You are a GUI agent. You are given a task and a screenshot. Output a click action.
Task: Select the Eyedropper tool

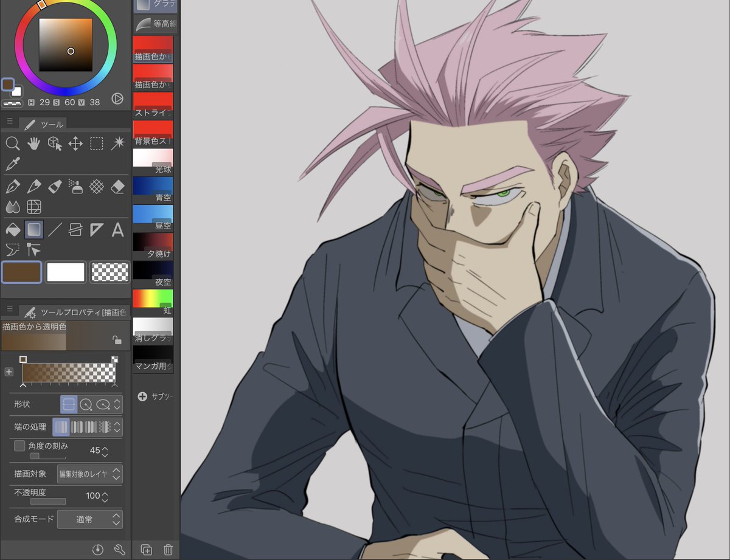12,164
